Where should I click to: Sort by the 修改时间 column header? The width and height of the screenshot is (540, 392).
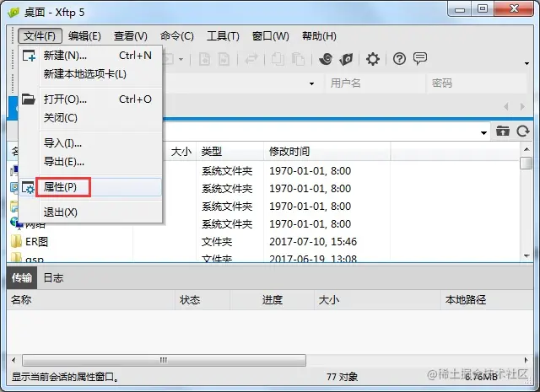click(327, 152)
